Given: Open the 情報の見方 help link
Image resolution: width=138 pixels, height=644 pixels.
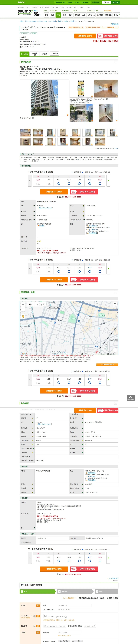Looking at the screenshot, I should point(115,24).
